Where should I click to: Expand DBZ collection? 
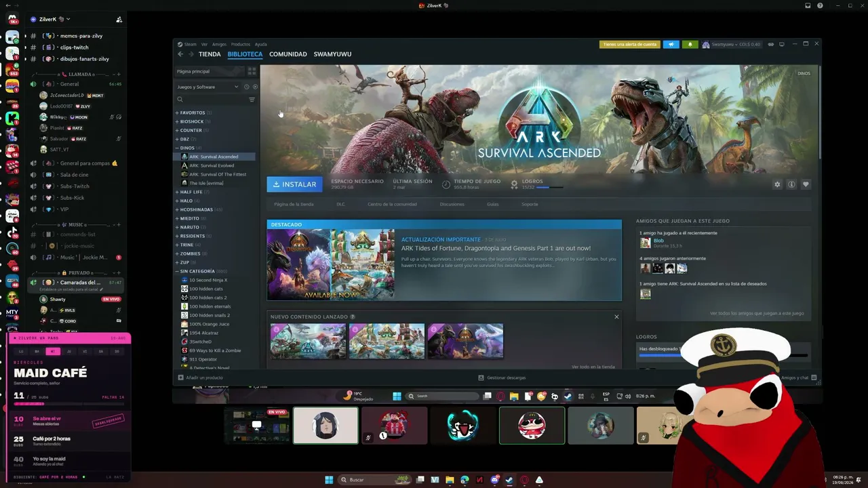[x=184, y=139]
